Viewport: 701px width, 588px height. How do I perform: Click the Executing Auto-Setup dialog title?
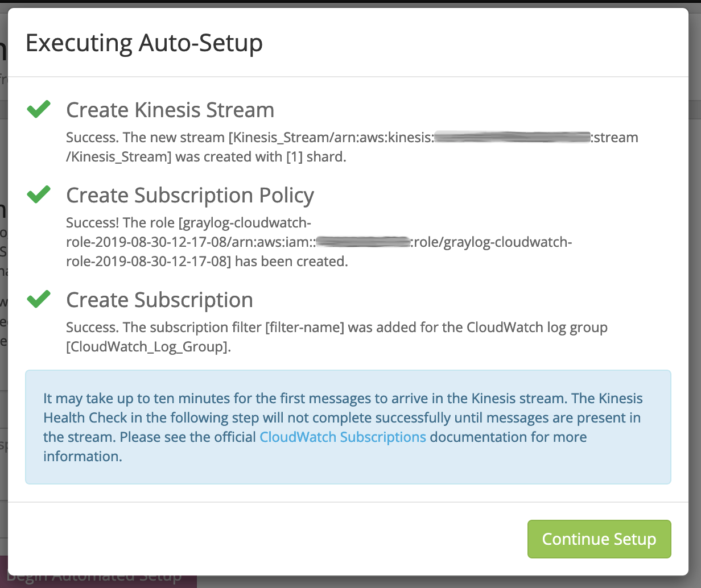point(144,43)
